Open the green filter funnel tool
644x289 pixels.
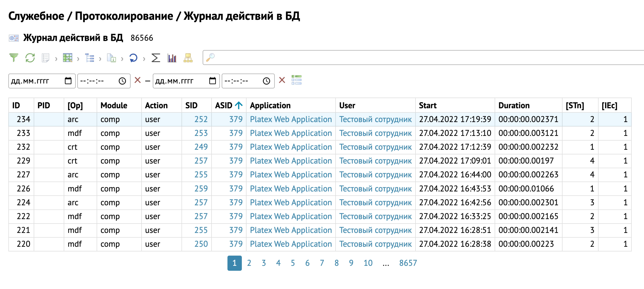[x=13, y=58]
